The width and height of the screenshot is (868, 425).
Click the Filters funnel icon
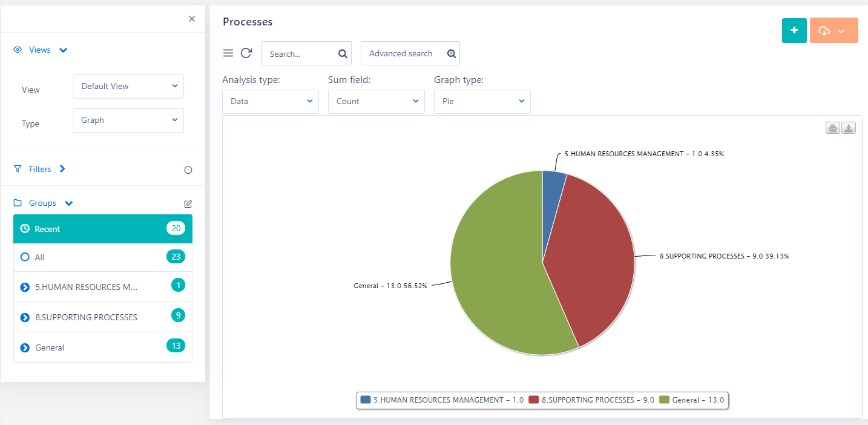(18, 169)
